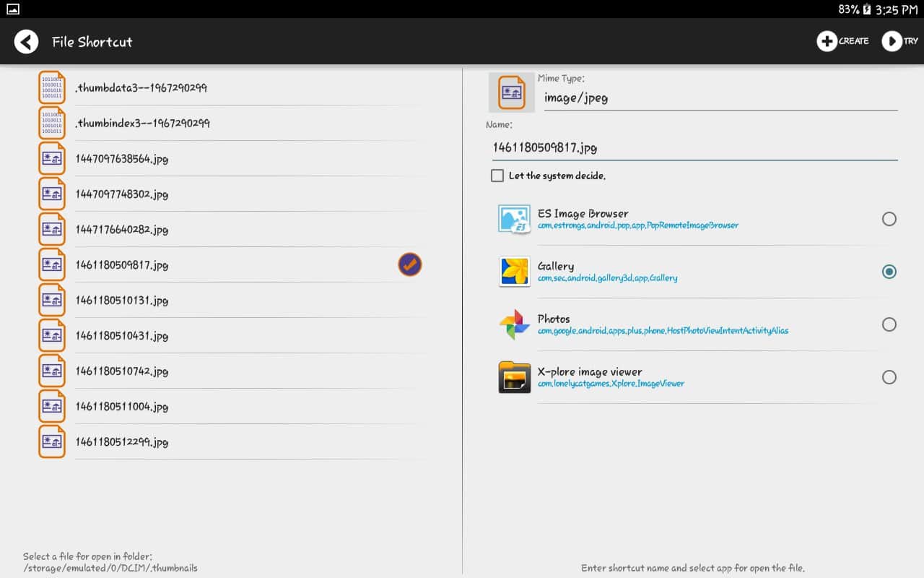Select the Photos radio button
The height and width of the screenshot is (578, 924).
(x=889, y=324)
